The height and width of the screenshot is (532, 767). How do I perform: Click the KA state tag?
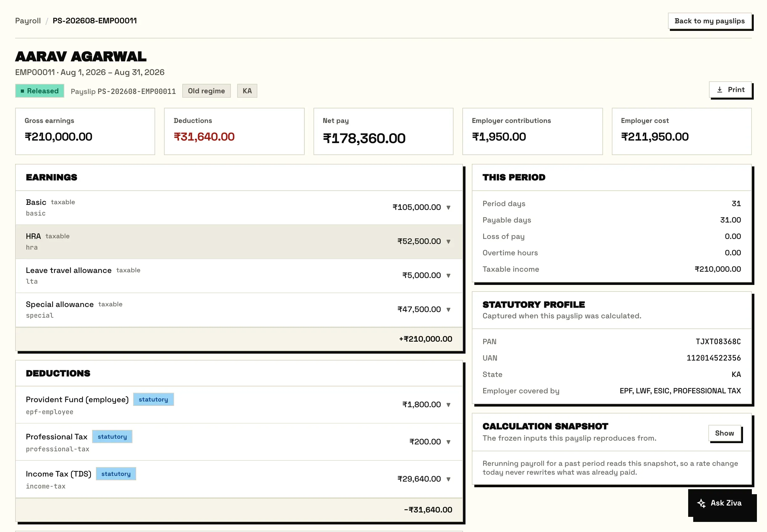click(x=247, y=91)
